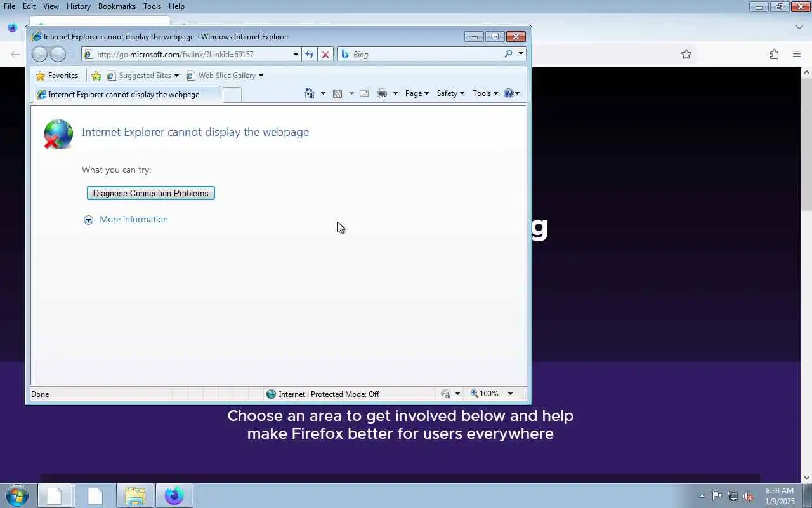The height and width of the screenshot is (508, 812).
Task: Open the Windows Start button
Action: [17, 495]
